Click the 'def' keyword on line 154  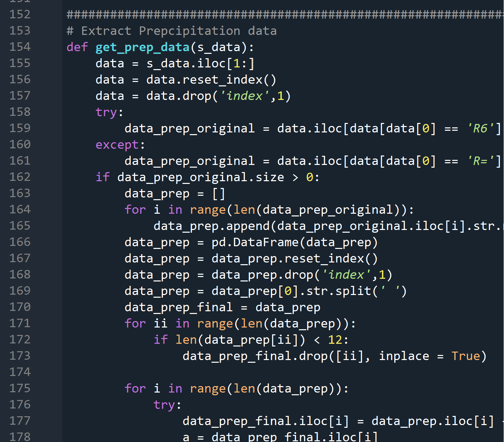(77, 47)
